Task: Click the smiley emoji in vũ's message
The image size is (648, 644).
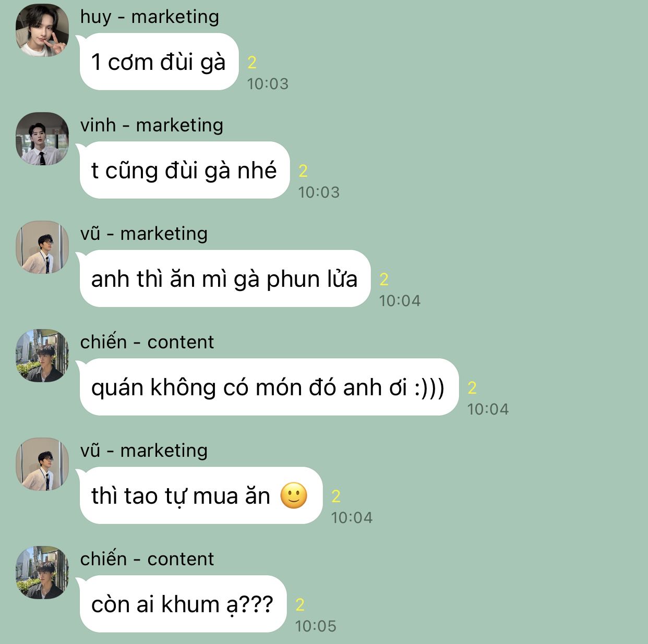Action: pyautogui.click(x=294, y=496)
